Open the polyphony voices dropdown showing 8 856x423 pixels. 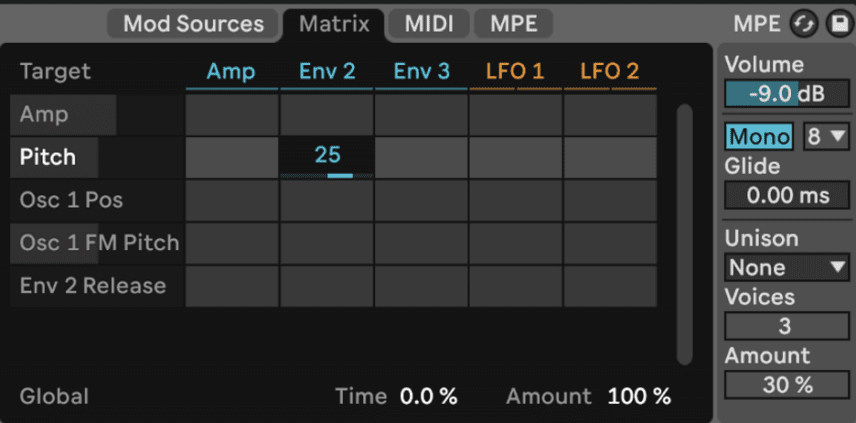tap(826, 136)
